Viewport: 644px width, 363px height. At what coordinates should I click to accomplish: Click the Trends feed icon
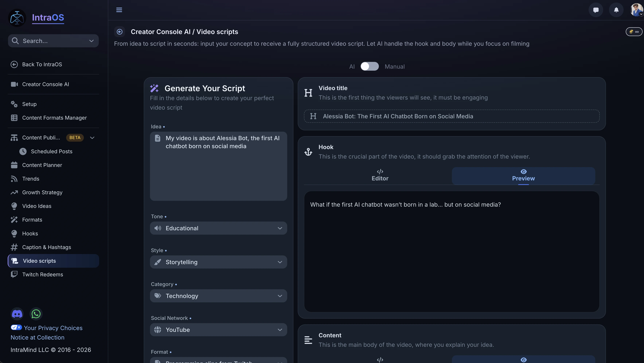pos(14,179)
